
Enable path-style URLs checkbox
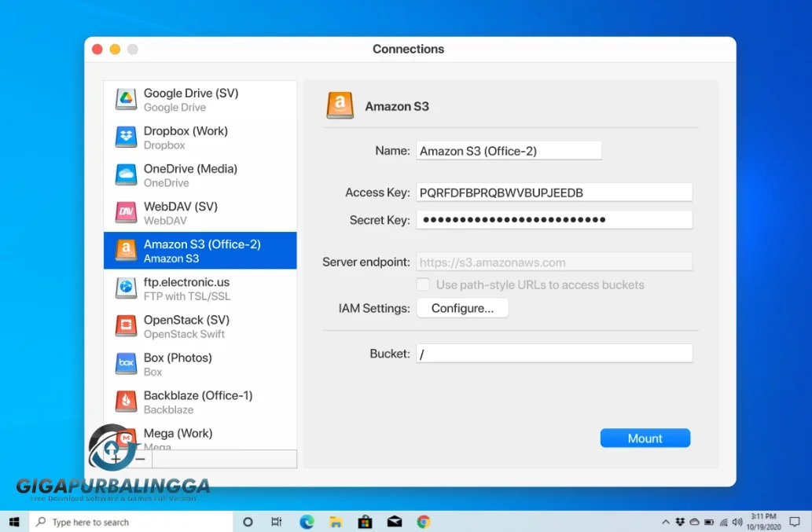click(423, 284)
